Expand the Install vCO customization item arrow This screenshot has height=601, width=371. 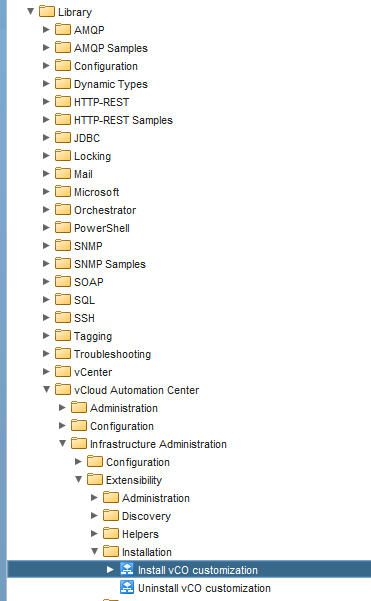tap(110, 570)
